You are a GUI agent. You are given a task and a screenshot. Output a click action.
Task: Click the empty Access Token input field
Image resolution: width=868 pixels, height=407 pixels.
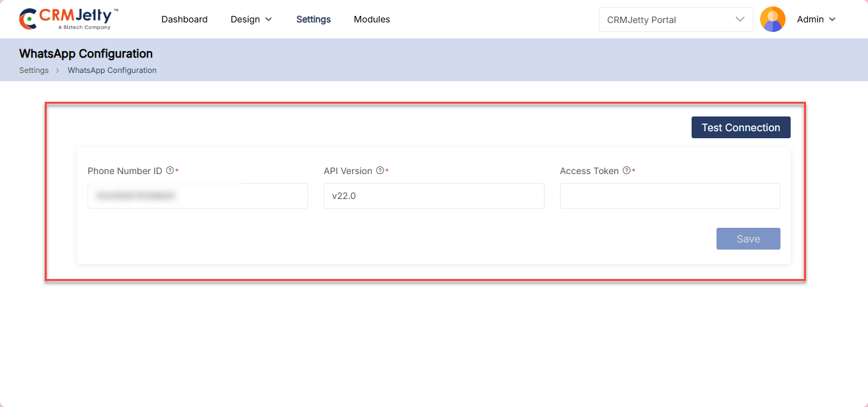tap(669, 196)
